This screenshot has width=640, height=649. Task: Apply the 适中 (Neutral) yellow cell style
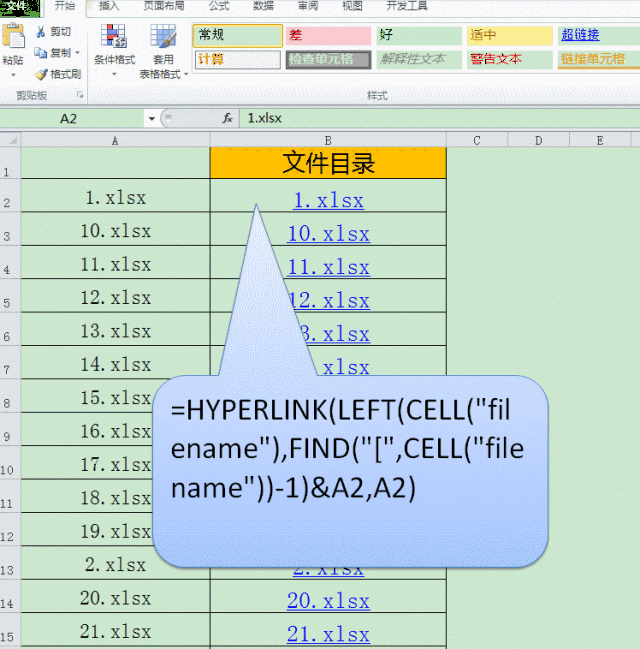[x=509, y=35]
